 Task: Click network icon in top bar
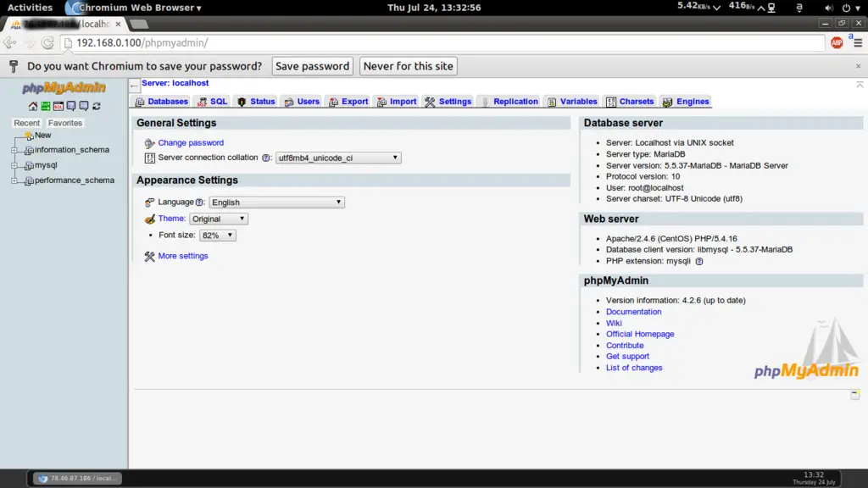tap(771, 8)
